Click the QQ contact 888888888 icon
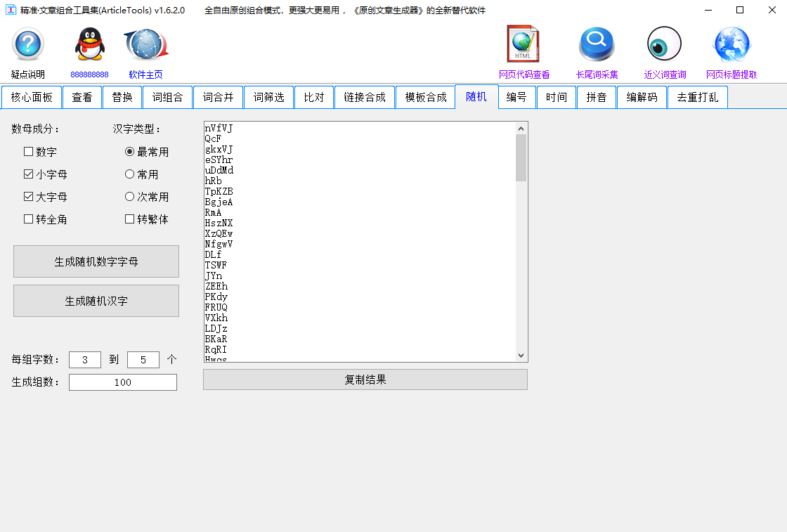The image size is (787, 532). click(90, 44)
